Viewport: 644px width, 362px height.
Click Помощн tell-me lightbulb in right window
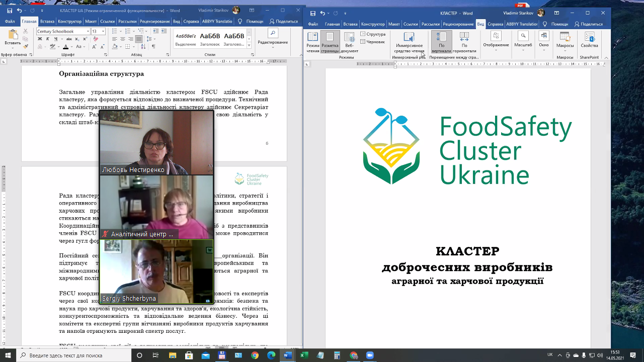point(555,24)
